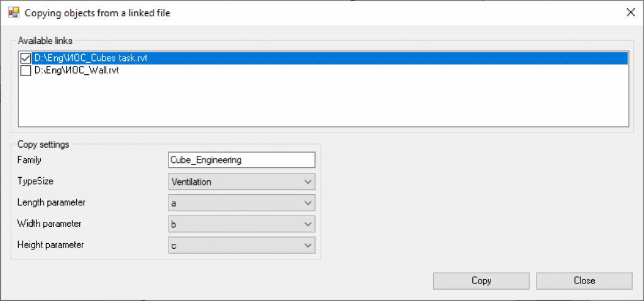644x301 pixels.
Task: Expand the Height parameter dropdown set to c
Action: click(x=241, y=246)
